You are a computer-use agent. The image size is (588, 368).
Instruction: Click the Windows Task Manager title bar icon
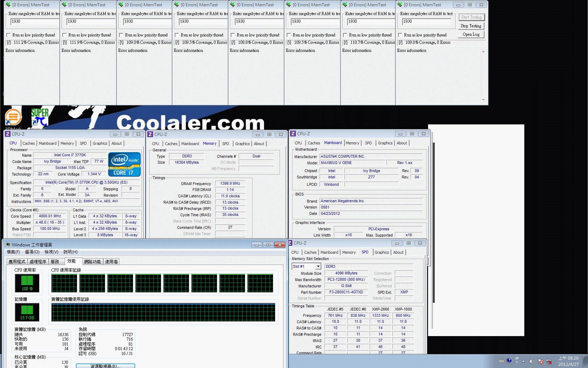(7, 245)
